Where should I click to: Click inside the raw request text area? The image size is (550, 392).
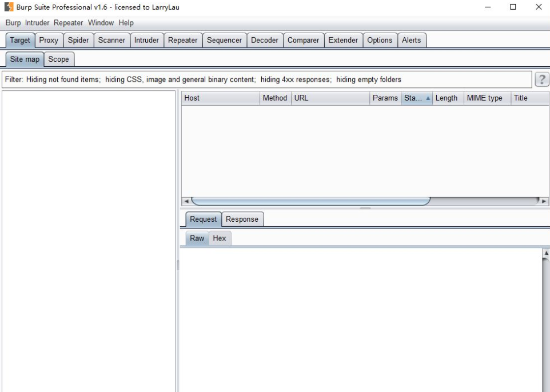(x=361, y=320)
